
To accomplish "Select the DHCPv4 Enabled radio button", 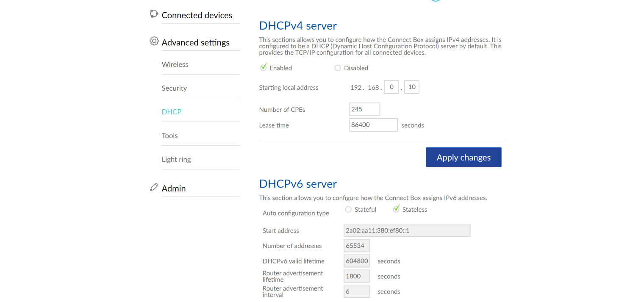I will pos(264,68).
